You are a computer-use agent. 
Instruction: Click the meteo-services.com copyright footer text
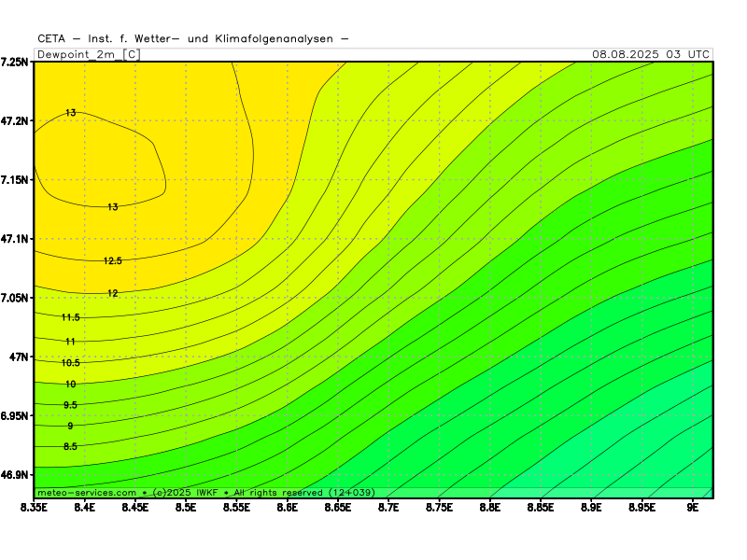click(206, 493)
